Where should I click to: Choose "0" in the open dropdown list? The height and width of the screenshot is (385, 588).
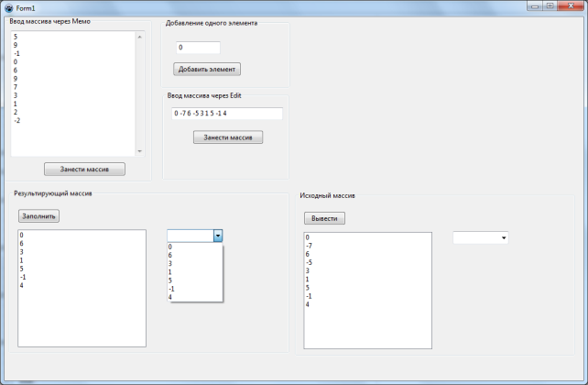pos(194,247)
